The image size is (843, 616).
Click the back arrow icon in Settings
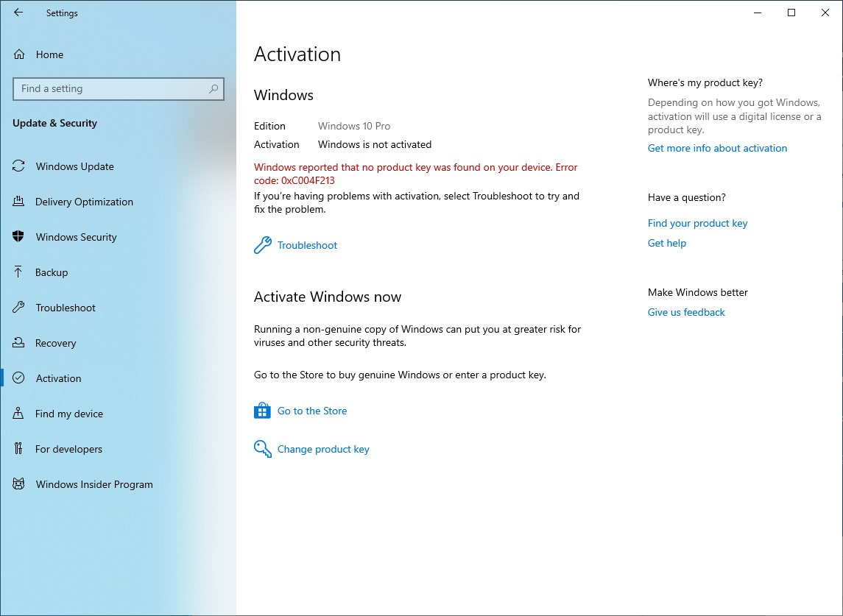(18, 13)
